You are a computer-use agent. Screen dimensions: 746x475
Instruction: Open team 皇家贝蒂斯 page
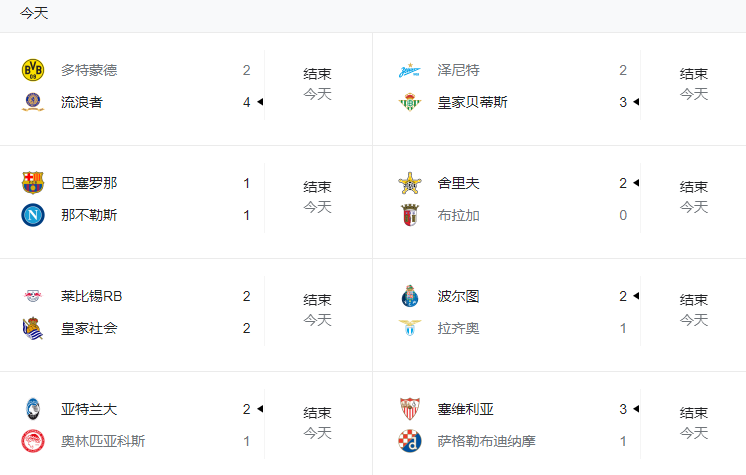[x=472, y=102]
